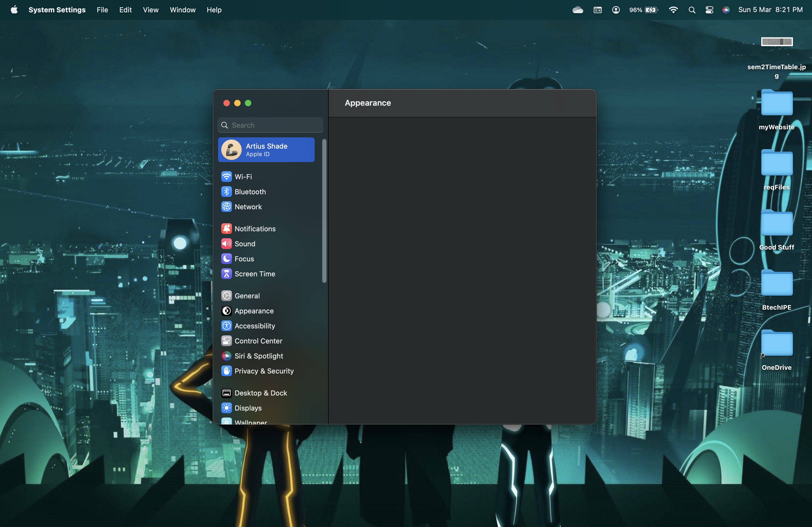812x527 pixels.
Task: Open Siri & Spotlight settings
Action: click(259, 356)
